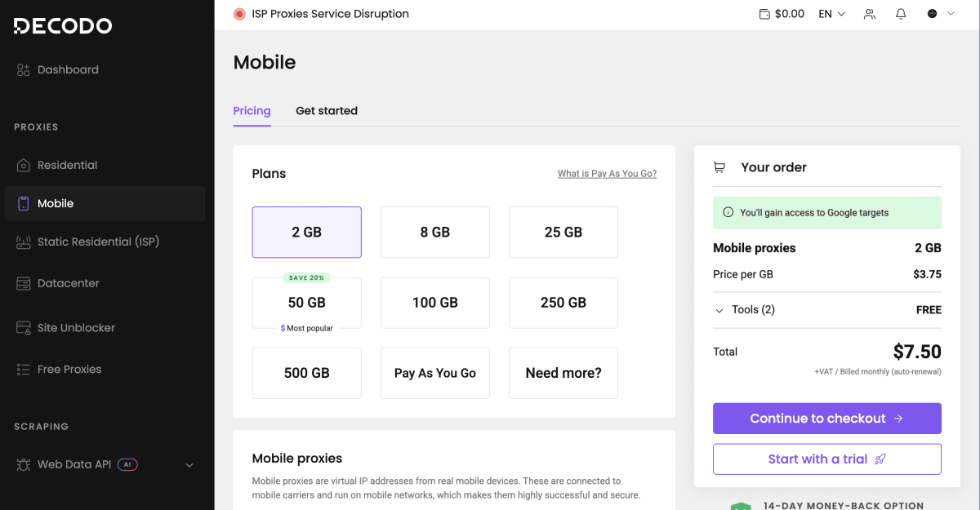
Task: Select the 50 GB most popular plan
Action: 307,303
